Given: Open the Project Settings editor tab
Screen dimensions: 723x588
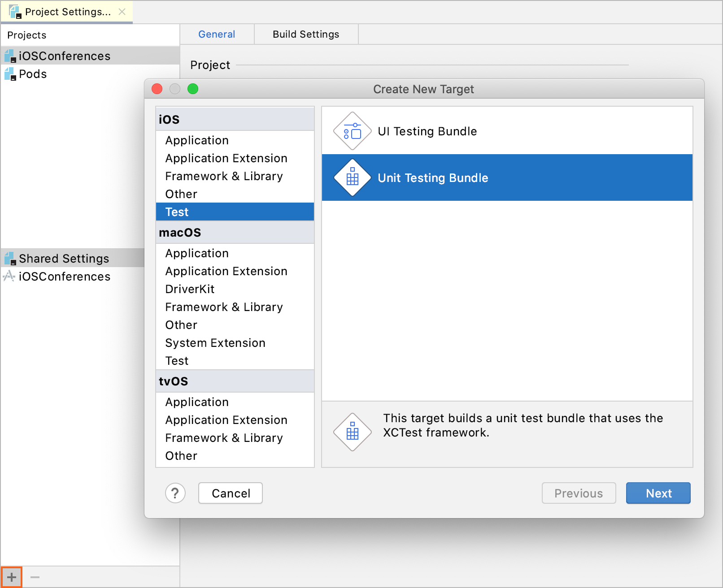Looking at the screenshot, I should (66, 12).
